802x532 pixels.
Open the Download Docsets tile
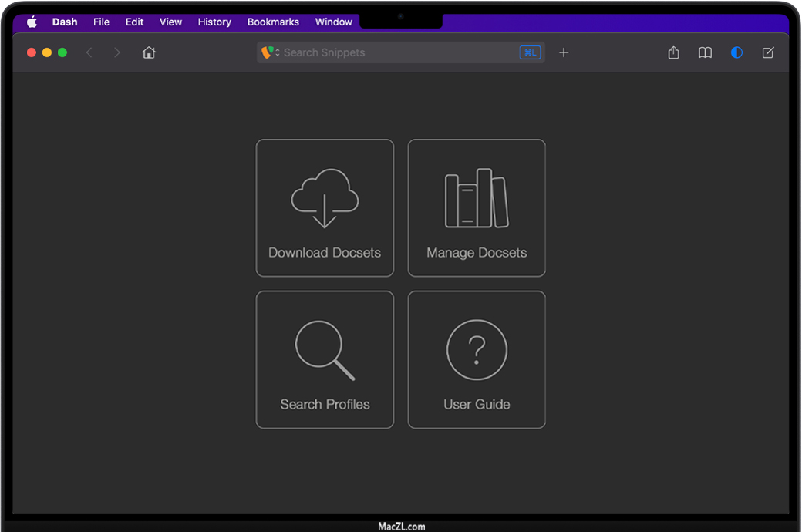tap(325, 208)
